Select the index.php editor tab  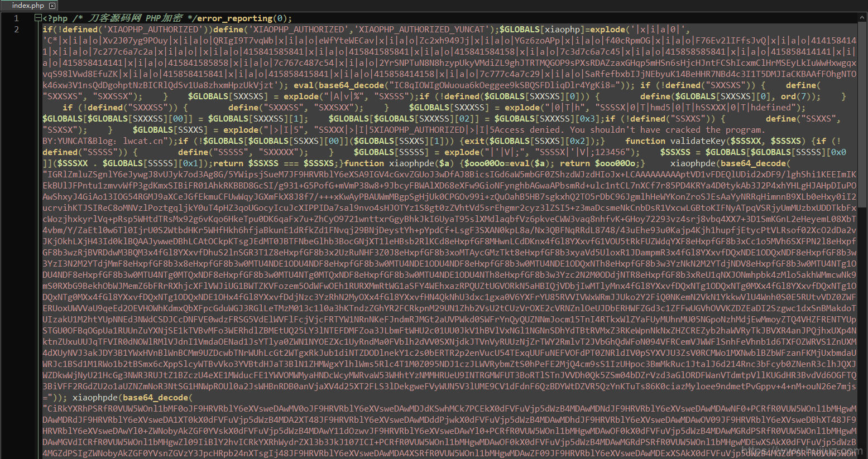point(28,5)
